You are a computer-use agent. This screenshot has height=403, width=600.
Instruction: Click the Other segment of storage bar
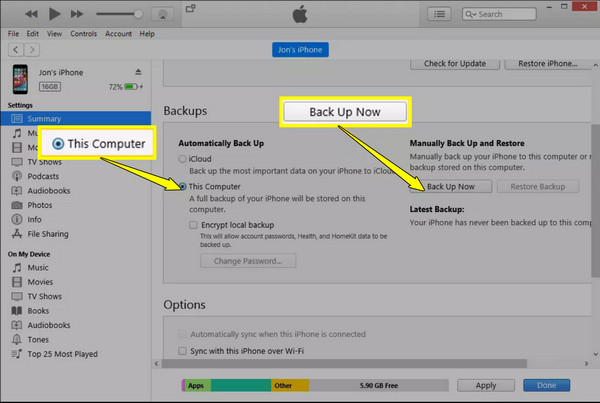290,385
